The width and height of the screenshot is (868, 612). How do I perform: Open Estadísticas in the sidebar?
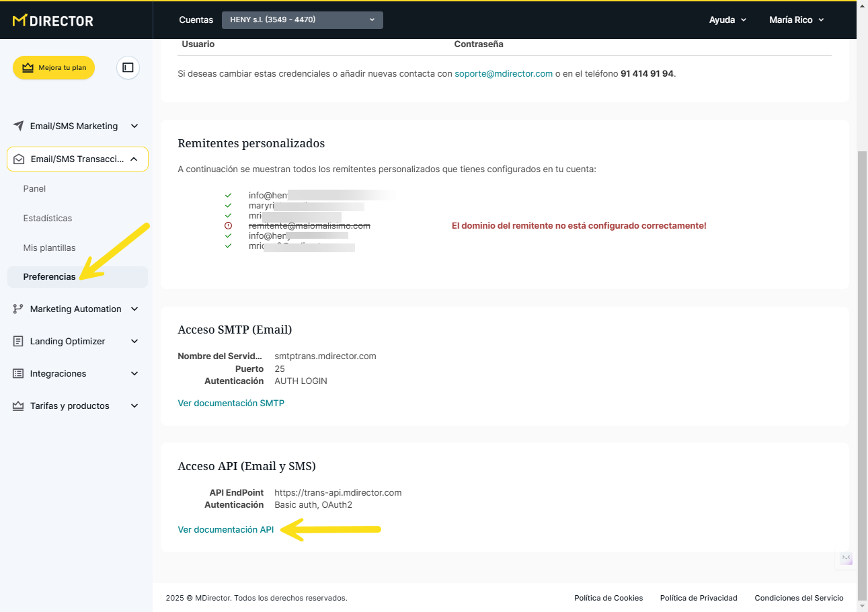(48, 218)
